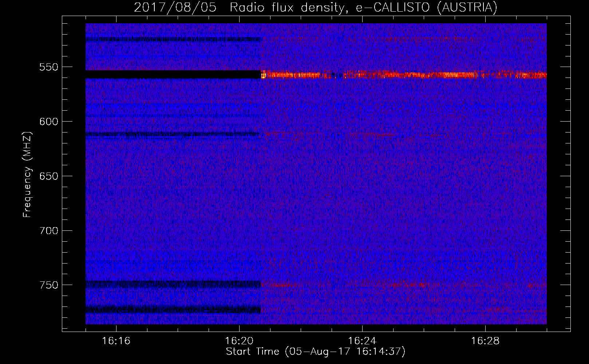Image resolution: width=589 pixels, height=364 pixels.
Task: Click the 750 frequency tick label
Action: pos(49,285)
